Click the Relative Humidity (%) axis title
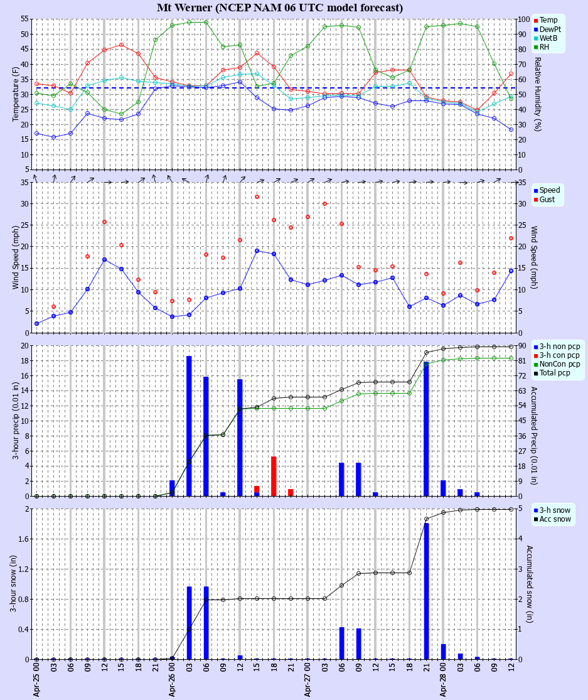The width and height of the screenshot is (588, 700). click(x=538, y=94)
